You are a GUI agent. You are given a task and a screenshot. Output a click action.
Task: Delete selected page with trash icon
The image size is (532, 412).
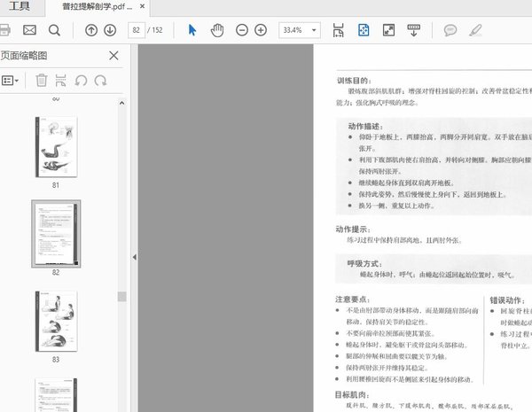41,81
